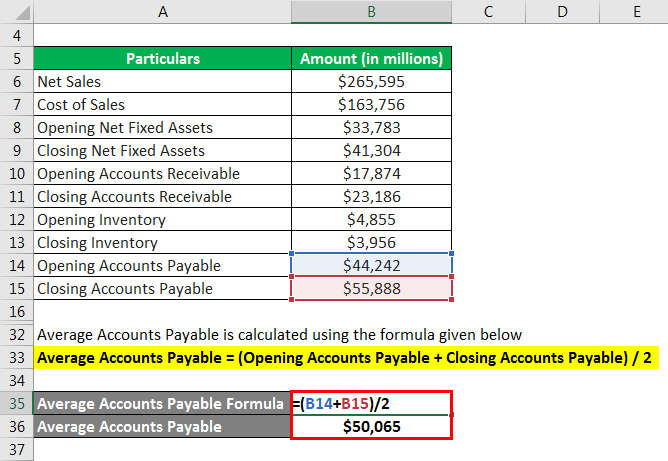Select row 9 header
Image resolution: width=668 pixels, height=461 pixels.
[x=17, y=150]
